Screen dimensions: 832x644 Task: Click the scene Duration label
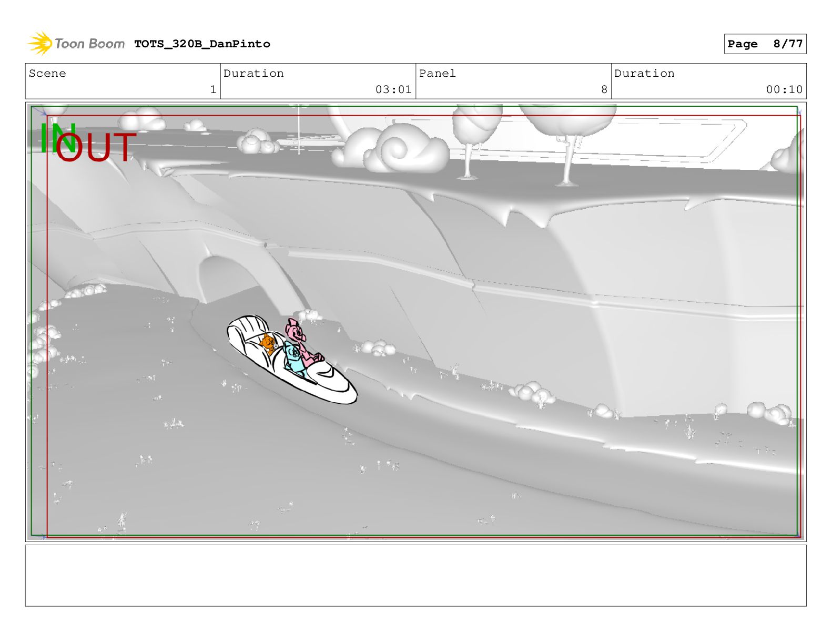click(253, 74)
